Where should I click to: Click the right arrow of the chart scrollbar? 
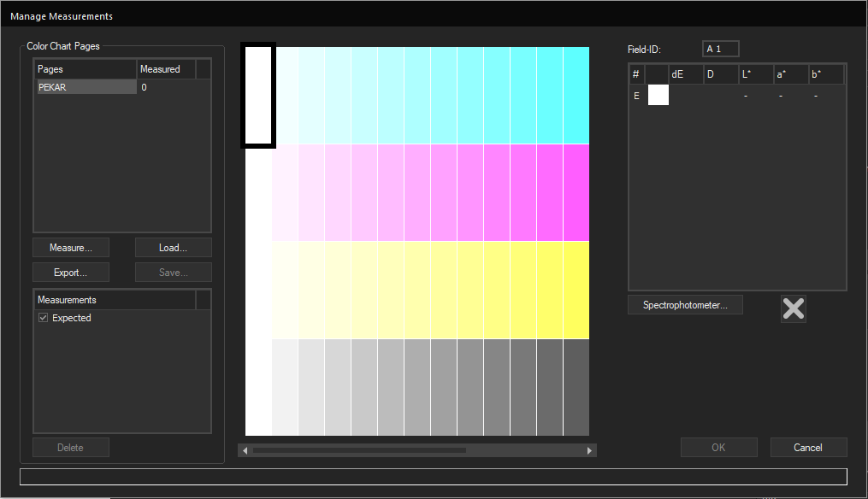[589, 450]
